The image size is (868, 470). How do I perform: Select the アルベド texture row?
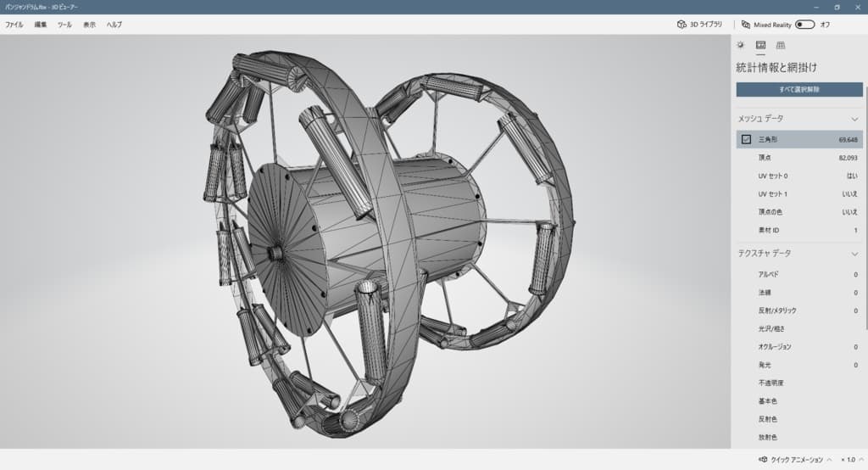coord(799,274)
